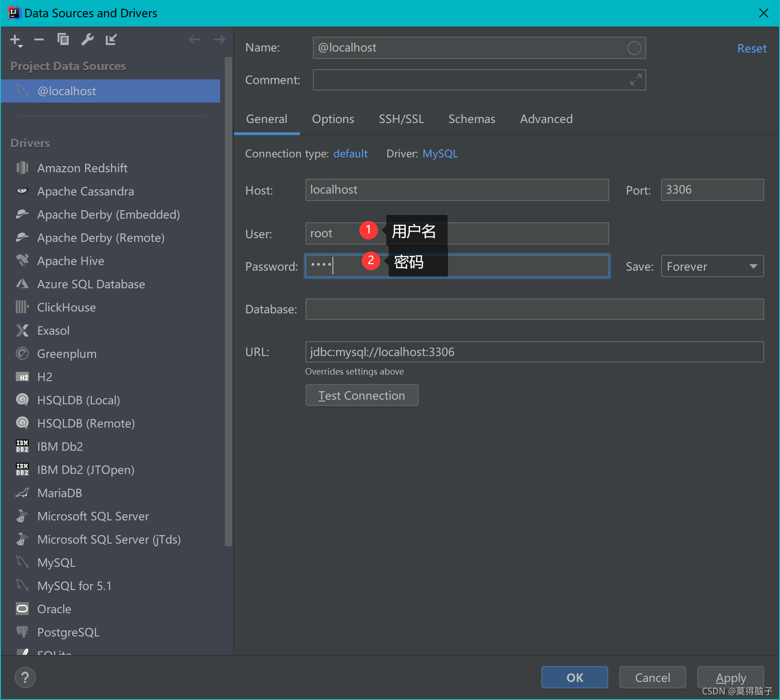Select the H2 driver

coord(110,377)
